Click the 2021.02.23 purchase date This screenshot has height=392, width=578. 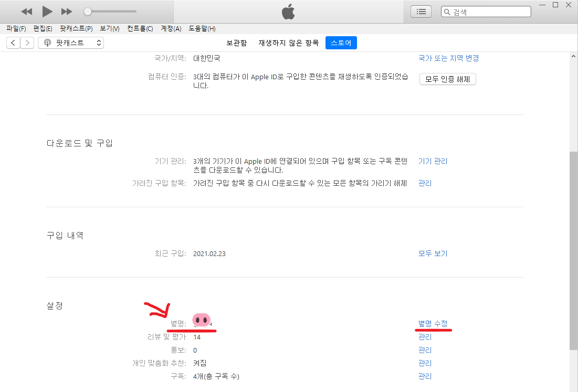tap(209, 254)
